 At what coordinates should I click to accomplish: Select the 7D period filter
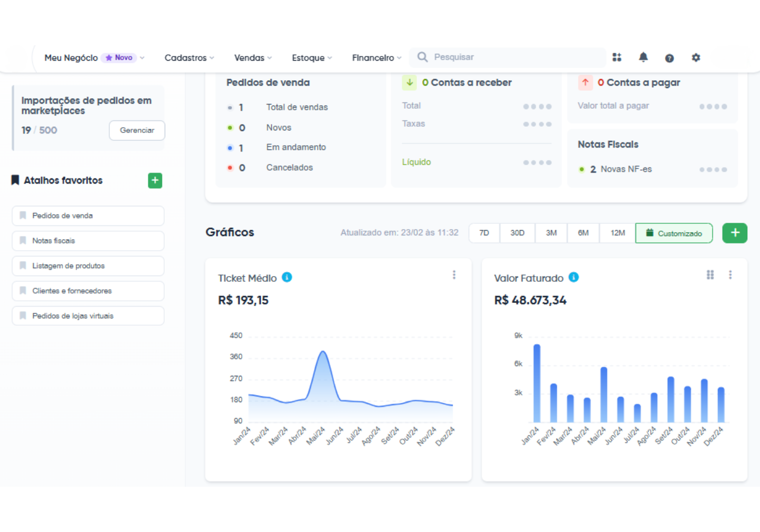[x=484, y=233]
